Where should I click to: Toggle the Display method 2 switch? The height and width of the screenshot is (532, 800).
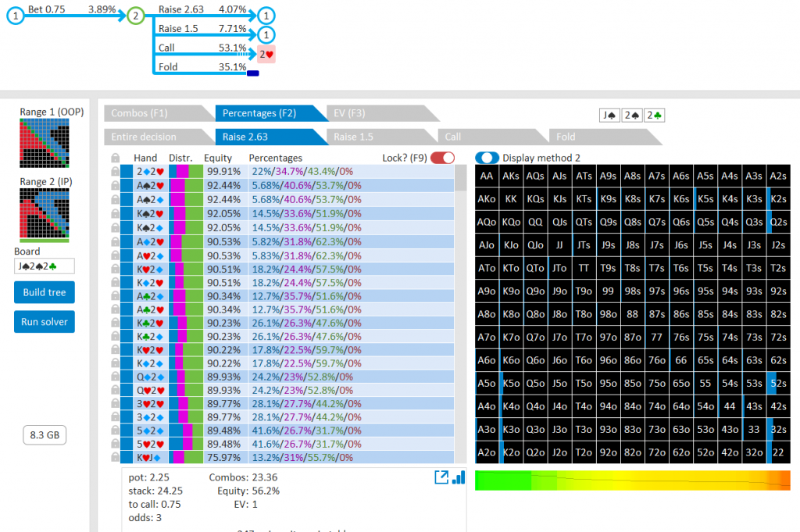pos(487,158)
